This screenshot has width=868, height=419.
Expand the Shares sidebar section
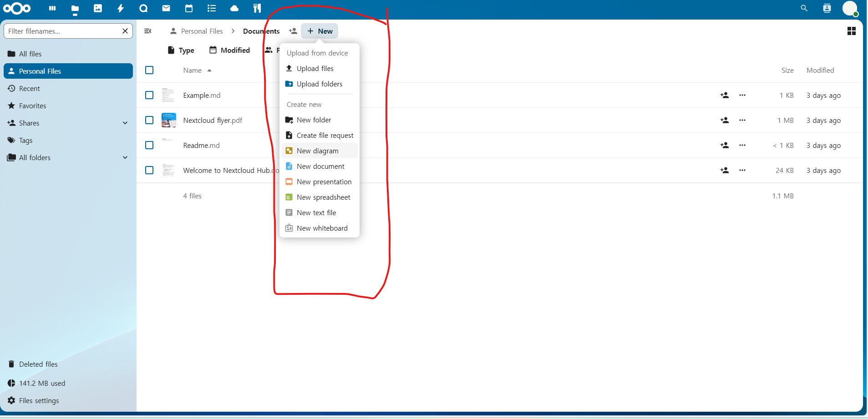point(125,123)
